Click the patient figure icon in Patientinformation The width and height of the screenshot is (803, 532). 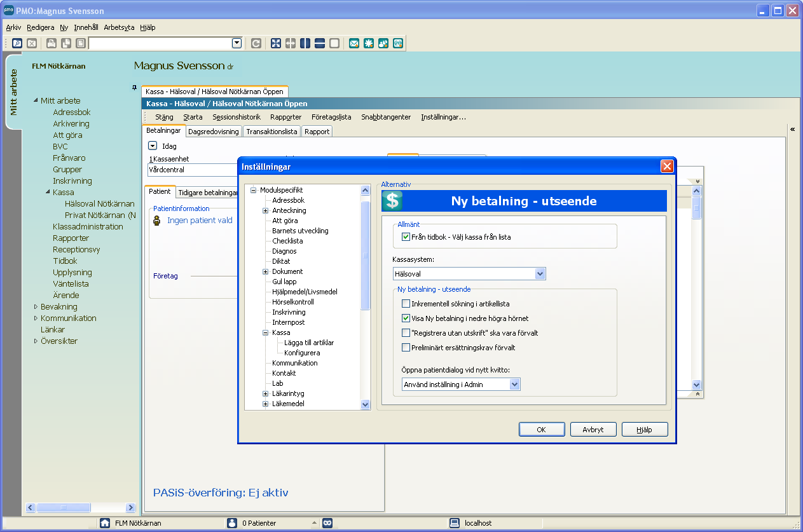157,221
